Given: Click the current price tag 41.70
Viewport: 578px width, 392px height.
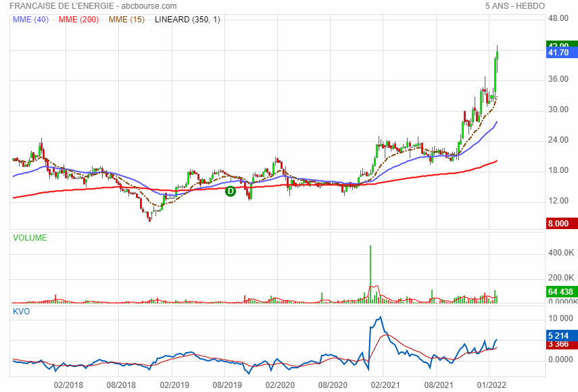Looking at the screenshot, I should pos(562,53).
